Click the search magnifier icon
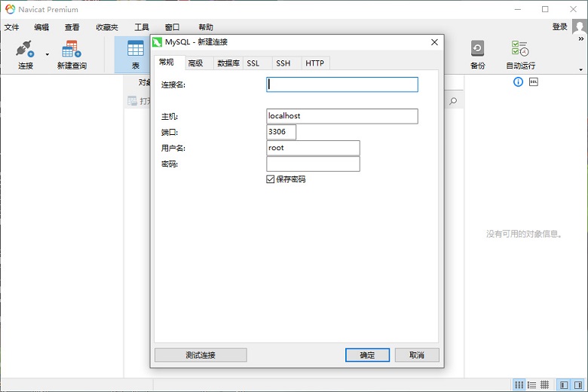 coord(453,101)
